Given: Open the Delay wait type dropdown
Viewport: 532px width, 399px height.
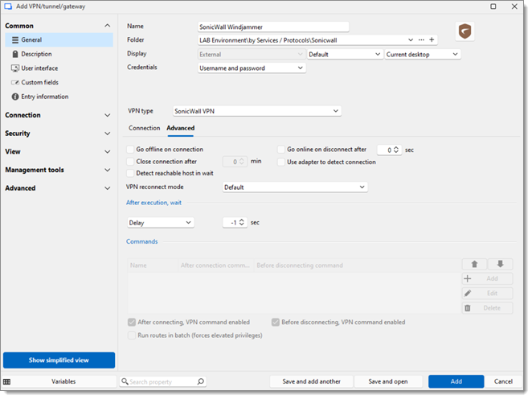Looking at the screenshot, I should coord(161,223).
